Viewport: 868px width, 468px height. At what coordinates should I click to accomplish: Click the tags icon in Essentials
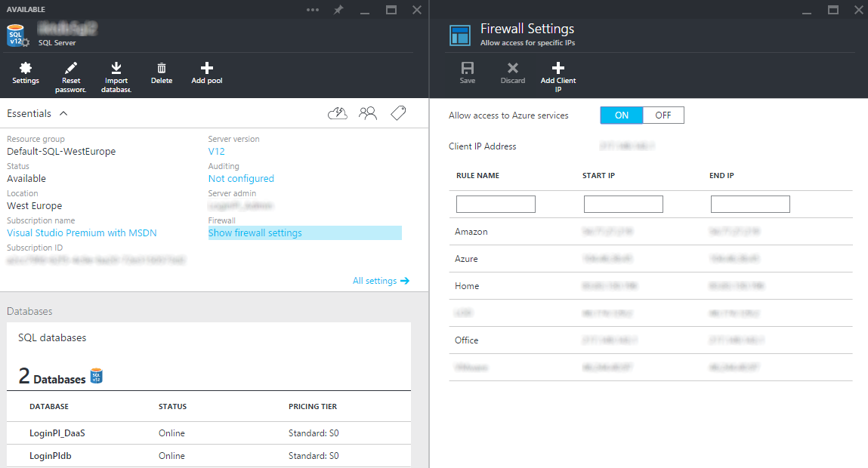[x=398, y=113]
